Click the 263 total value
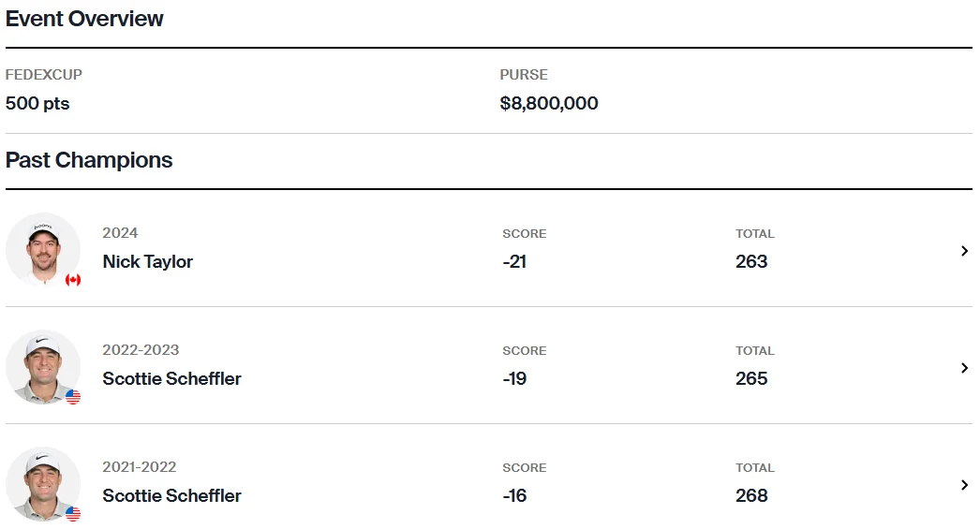Viewport: 980px width, 529px height. click(751, 261)
